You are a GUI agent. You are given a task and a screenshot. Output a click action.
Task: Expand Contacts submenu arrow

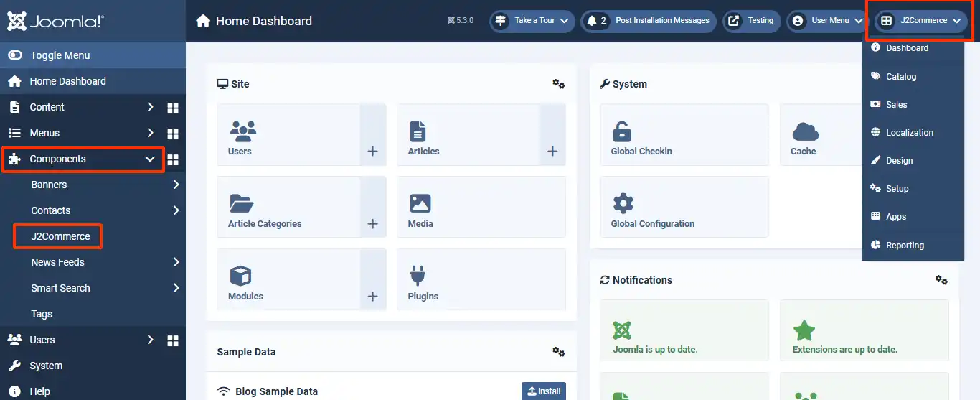(176, 210)
